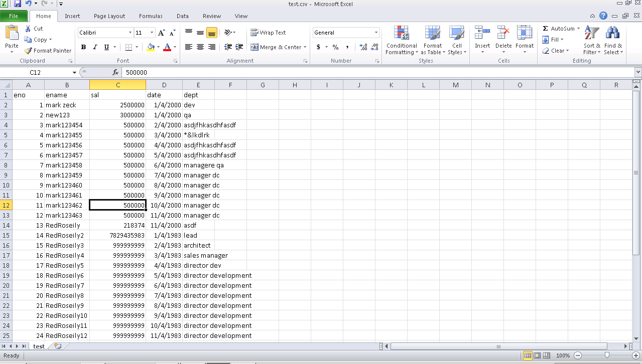Switch to the Data ribbon tab
This screenshot has height=364, width=642.
183,16
